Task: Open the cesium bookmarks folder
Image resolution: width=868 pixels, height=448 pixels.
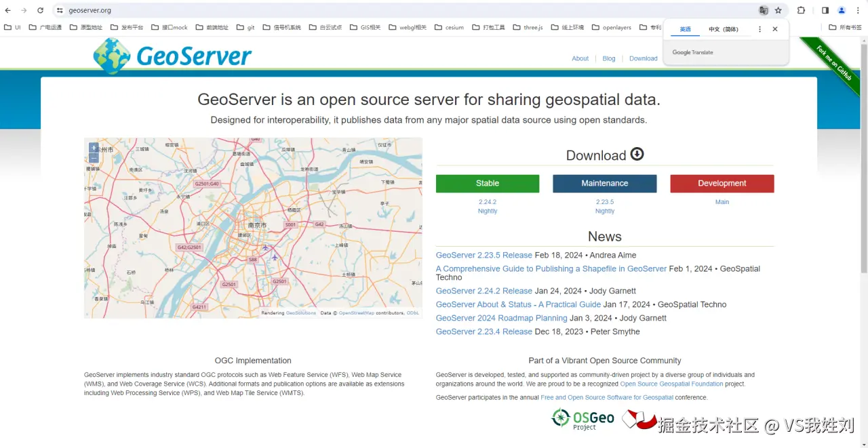Action: [x=450, y=28]
